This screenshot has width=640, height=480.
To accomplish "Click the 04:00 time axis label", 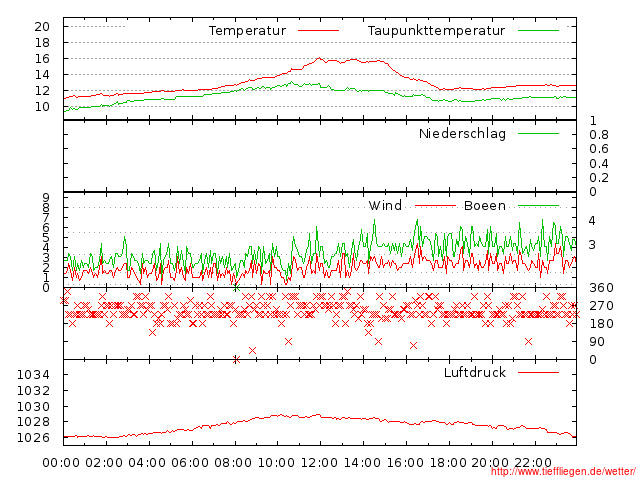I will pos(147,463).
